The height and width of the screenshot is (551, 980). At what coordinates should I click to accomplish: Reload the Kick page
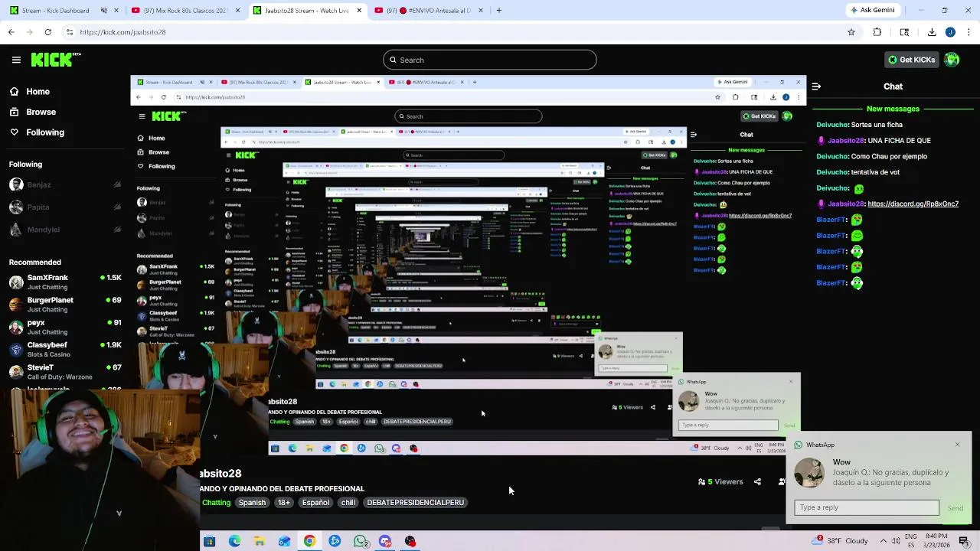47,32
